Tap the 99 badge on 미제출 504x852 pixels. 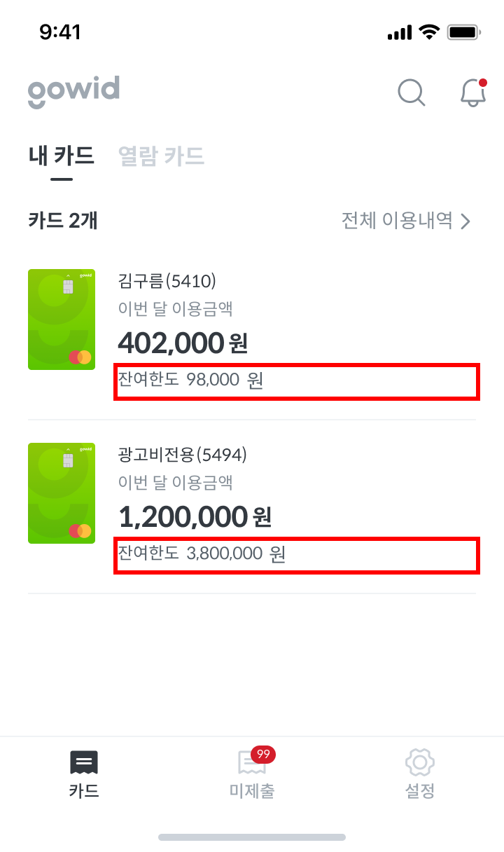263,754
